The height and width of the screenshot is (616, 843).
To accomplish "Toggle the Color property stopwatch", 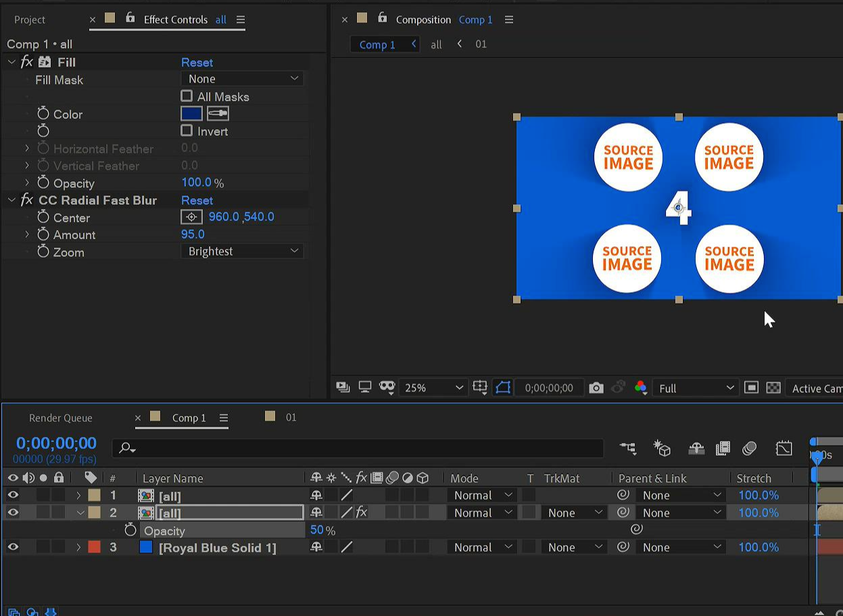I will pos(43,114).
